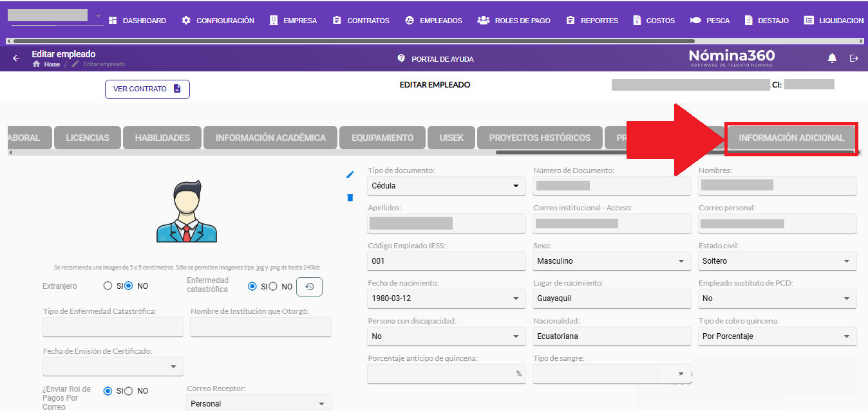Click the Portal de Ayuda link
The image size is (868, 411).
coord(442,59)
